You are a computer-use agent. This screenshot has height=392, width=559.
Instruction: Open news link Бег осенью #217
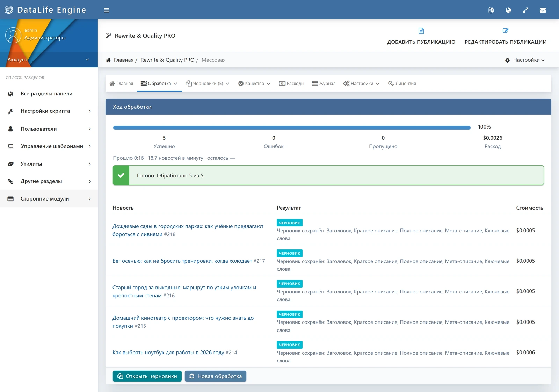click(x=182, y=261)
